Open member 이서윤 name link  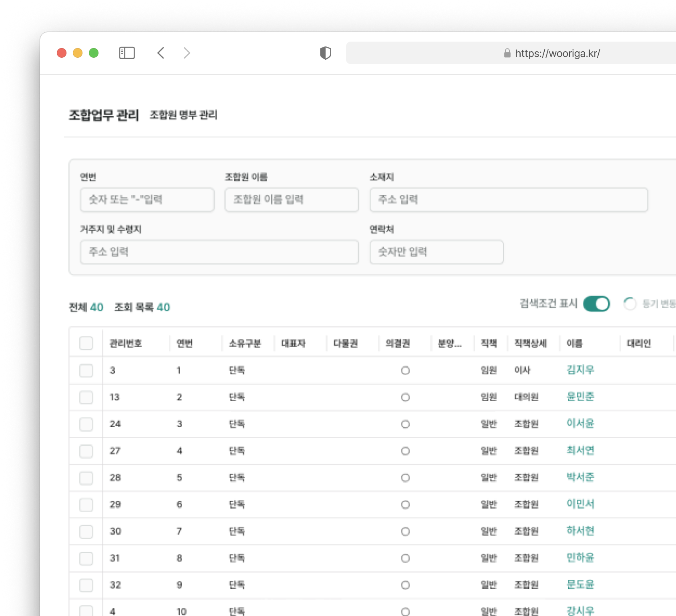click(580, 423)
